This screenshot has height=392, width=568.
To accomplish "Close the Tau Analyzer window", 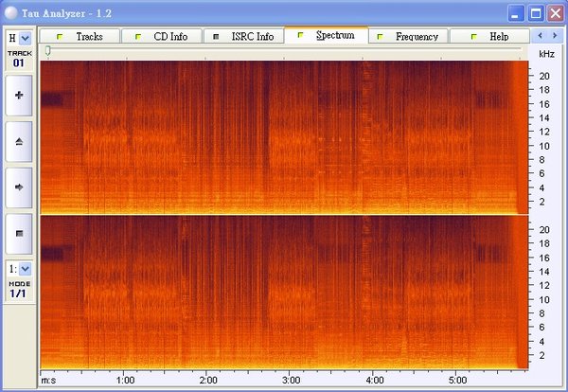I will coord(556,14).
